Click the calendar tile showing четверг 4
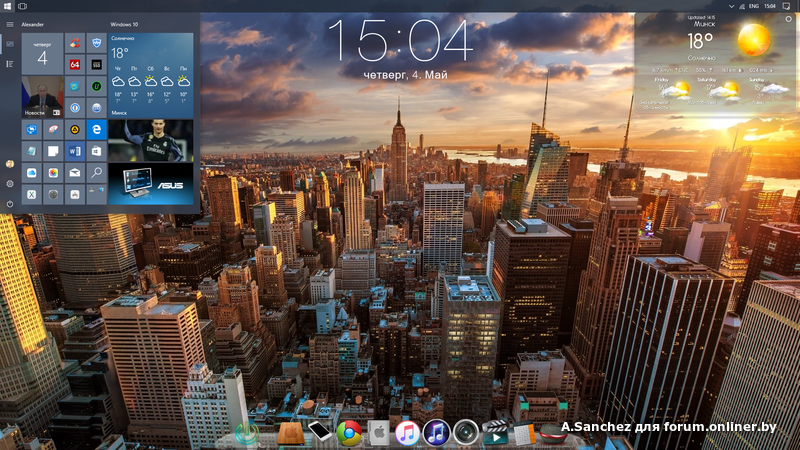800x450 pixels. 42,53
